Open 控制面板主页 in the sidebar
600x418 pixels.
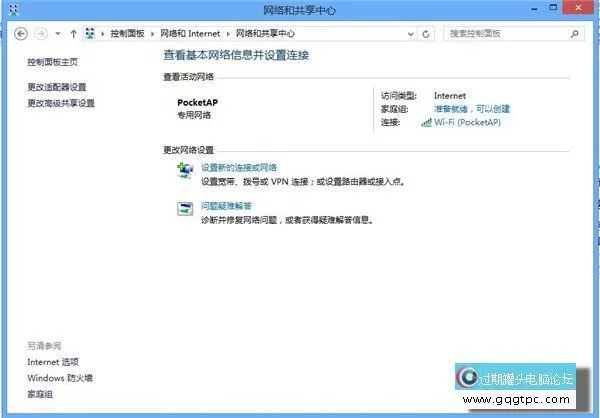pos(52,62)
